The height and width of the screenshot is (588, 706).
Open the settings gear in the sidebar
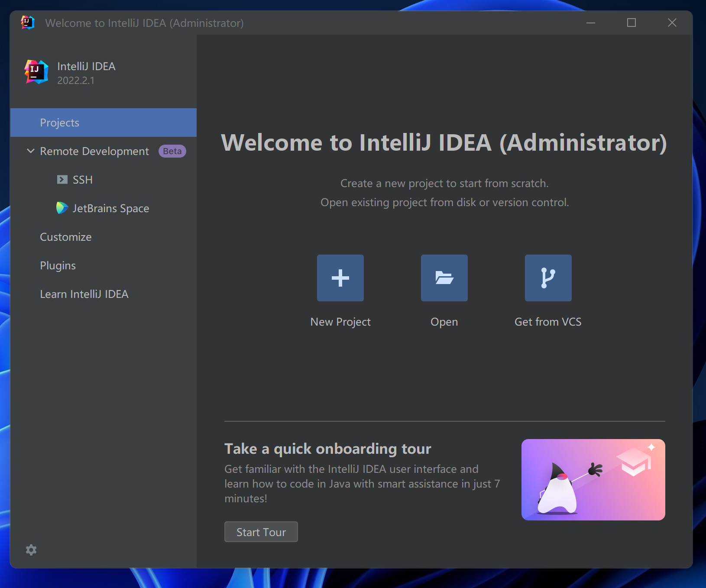click(31, 550)
